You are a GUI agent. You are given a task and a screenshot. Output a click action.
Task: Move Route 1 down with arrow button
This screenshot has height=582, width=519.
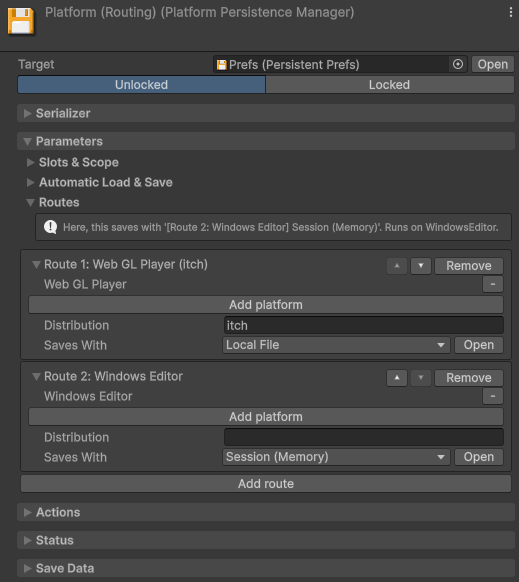click(x=421, y=266)
